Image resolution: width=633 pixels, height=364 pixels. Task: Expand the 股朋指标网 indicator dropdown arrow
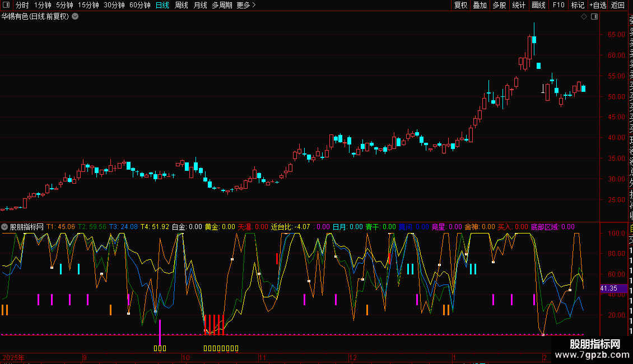(x=5, y=227)
